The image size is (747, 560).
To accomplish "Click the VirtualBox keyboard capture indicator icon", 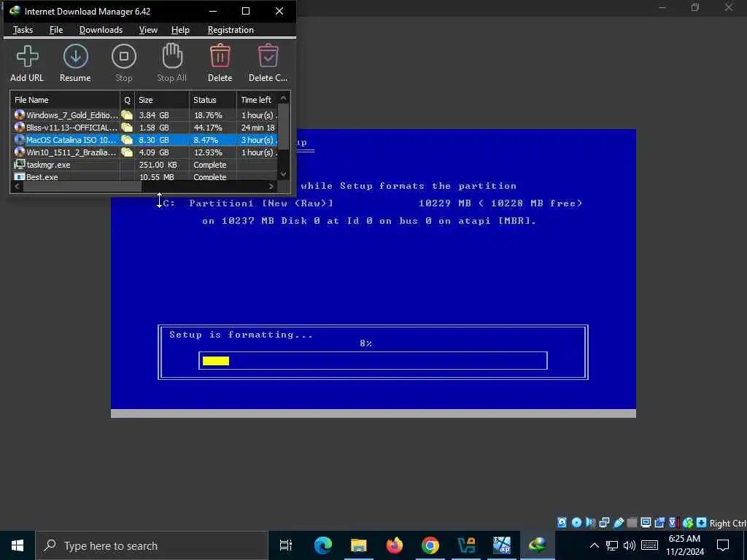I will coord(701,522).
